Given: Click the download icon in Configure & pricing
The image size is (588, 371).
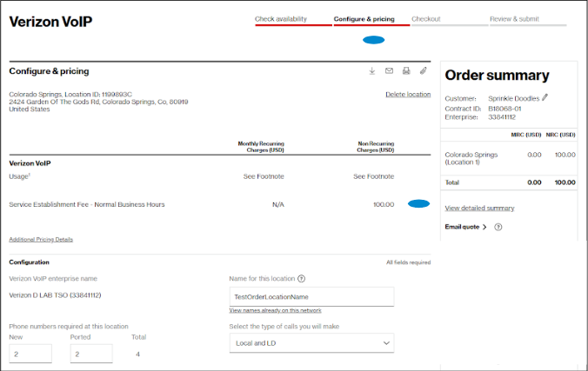Looking at the screenshot, I should point(372,71).
